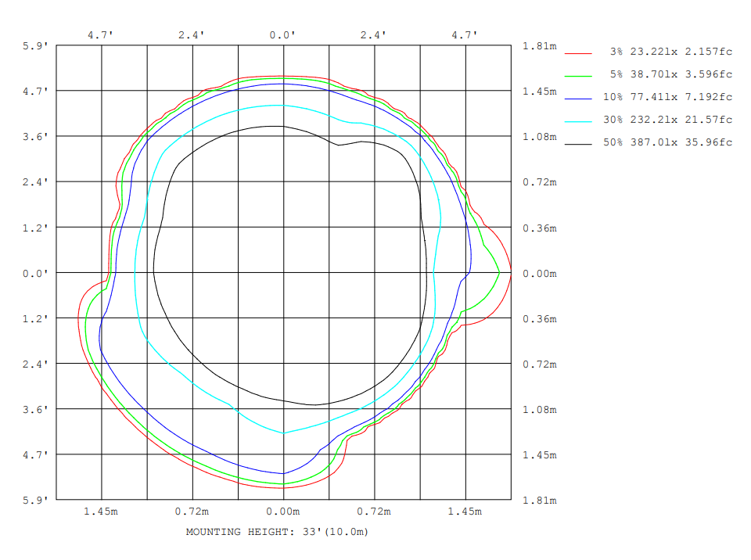Click the red 3% legend line
Screen dimensions: 751x560
tap(578, 53)
